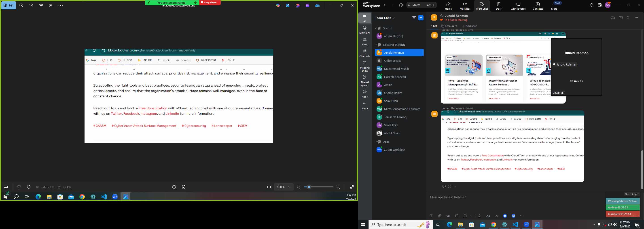Toggle filmstrip view in Photos

(6, 187)
